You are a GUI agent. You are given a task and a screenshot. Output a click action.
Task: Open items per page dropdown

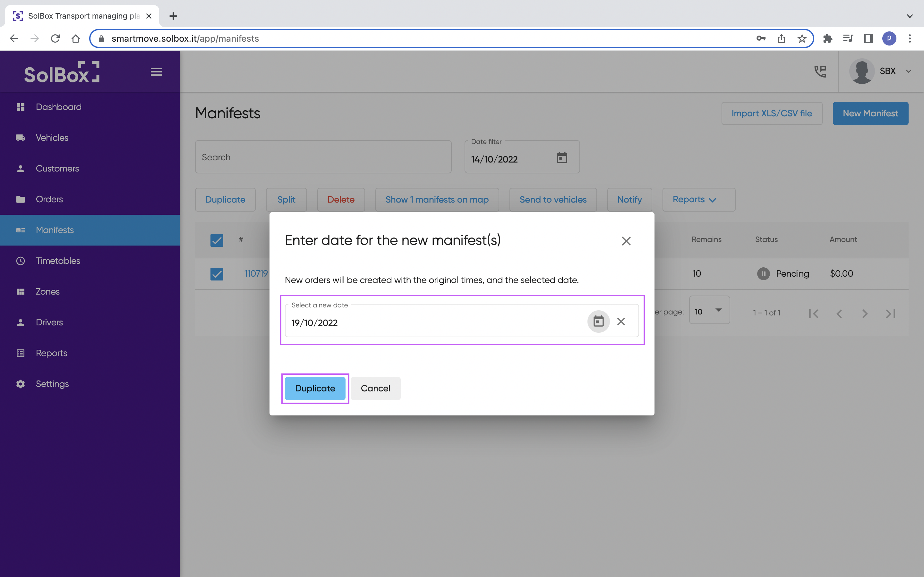pos(709,311)
